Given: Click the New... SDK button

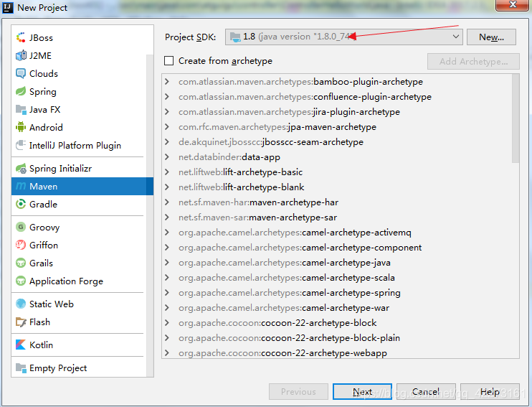Looking at the screenshot, I should [x=491, y=37].
